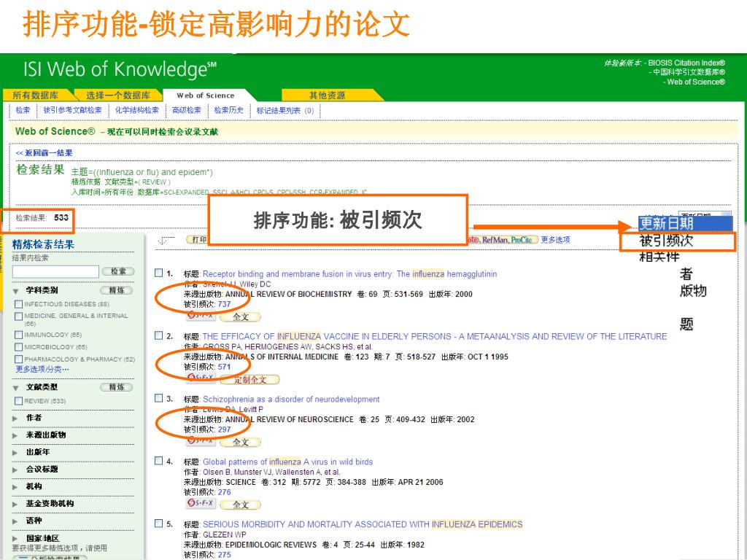This screenshot has height=560, width=747.
Task: Select the Web of Science tab
Action: coord(205,96)
